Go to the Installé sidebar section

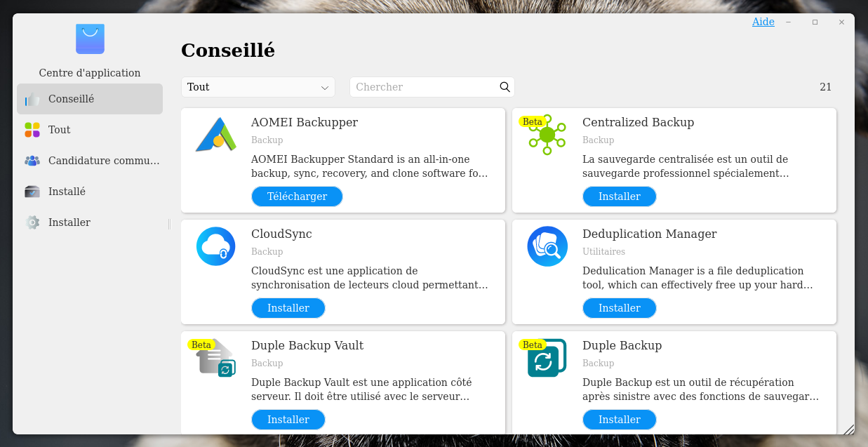click(90, 192)
